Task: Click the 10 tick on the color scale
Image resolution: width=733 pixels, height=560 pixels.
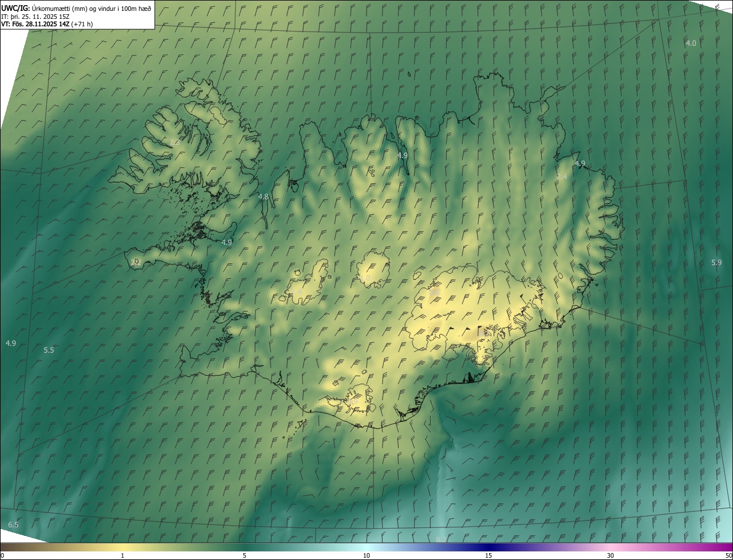Action: (366, 555)
